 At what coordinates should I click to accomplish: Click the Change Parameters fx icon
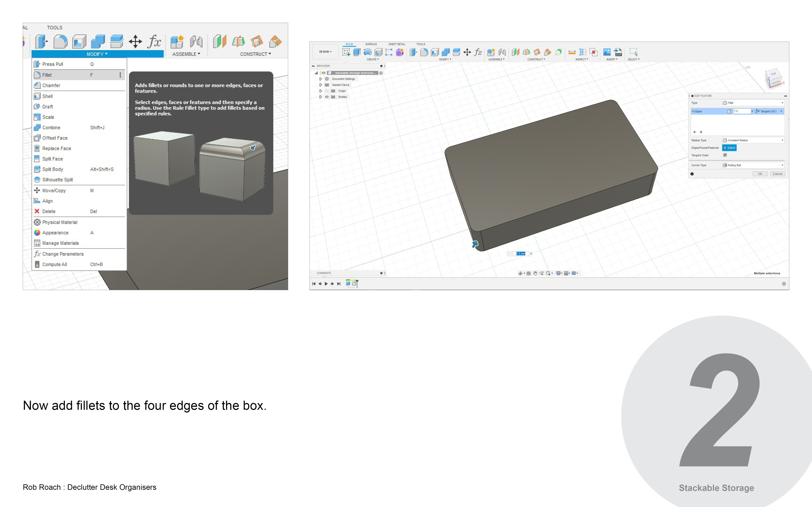tap(37, 254)
